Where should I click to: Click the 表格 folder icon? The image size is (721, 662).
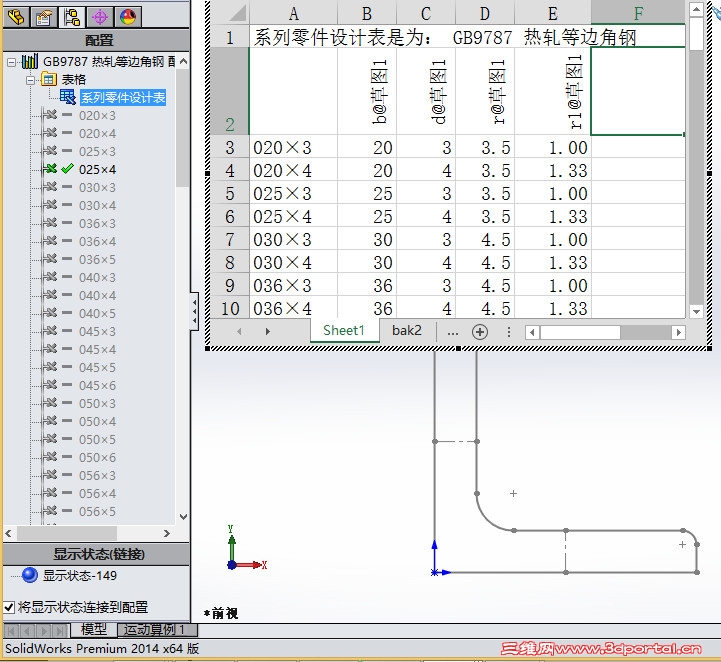coord(49,79)
